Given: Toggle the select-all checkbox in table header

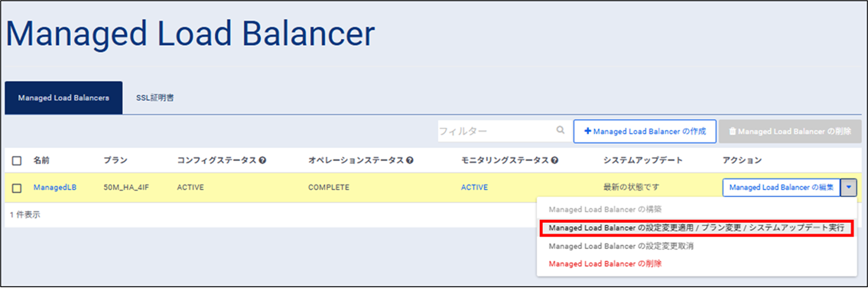Looking at the screenshot, I should pyautogui.click(x=17, y=161).
